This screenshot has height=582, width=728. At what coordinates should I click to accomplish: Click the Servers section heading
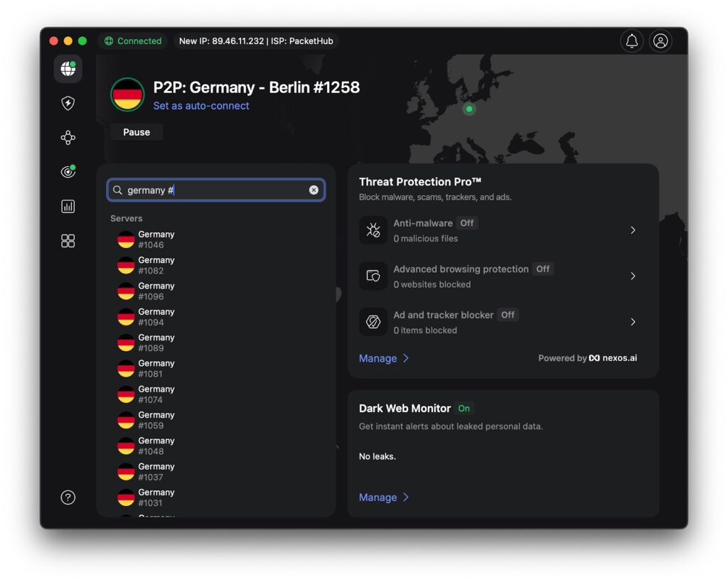point(127,218)
